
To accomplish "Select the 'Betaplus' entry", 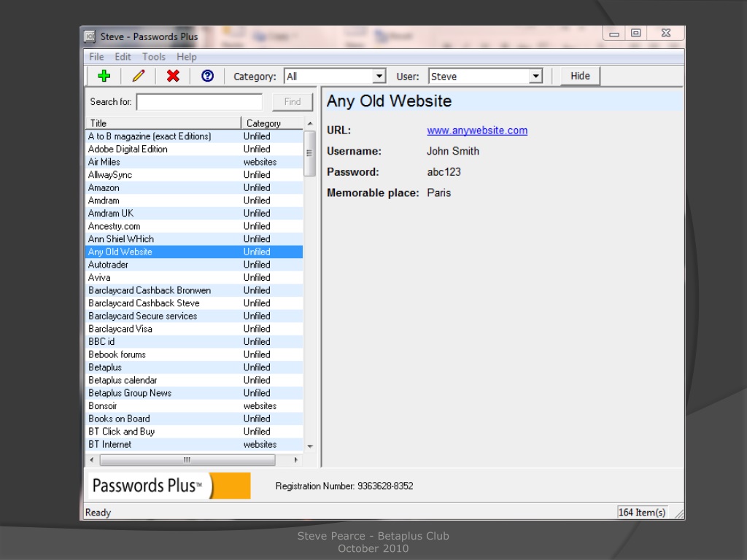I will [194, 367].
